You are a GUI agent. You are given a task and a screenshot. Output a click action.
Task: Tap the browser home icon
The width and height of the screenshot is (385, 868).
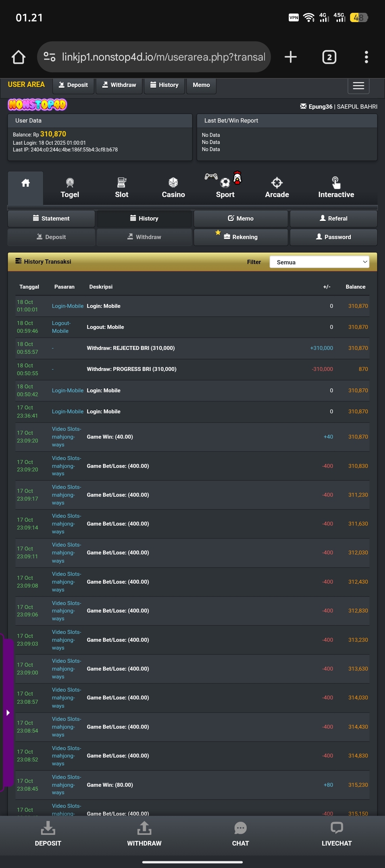[19, 57]
